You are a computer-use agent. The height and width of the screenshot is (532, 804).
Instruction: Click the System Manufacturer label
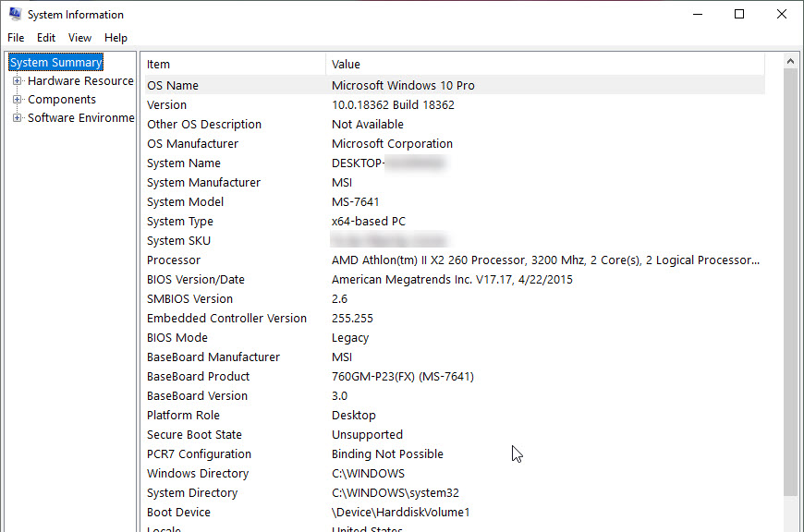(203, 183)
